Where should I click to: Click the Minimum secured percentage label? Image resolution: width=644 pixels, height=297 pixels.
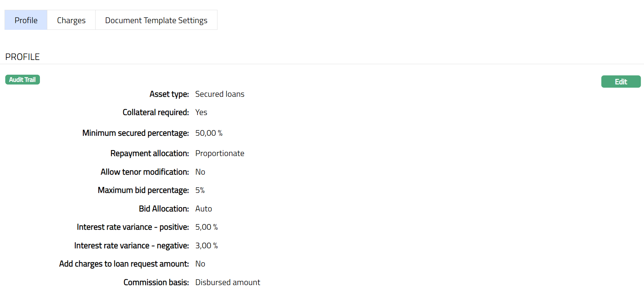(x=136, y=133)
